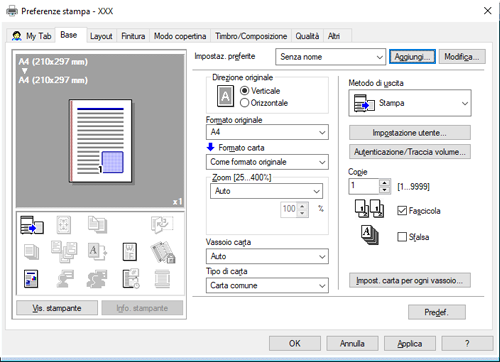Viewport: 500px width, 362px height.
Task: Switch to the Layout tab
Action: click(101, 36)
